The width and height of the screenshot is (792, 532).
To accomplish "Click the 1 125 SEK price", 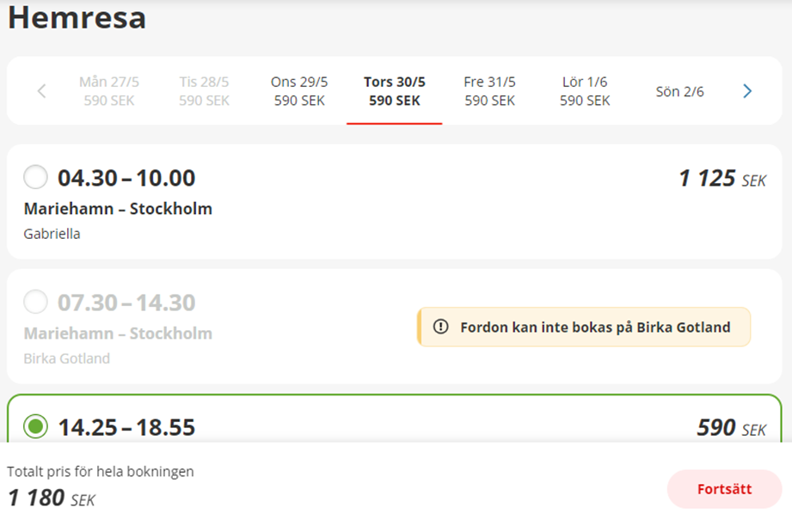I will (721, 179).
